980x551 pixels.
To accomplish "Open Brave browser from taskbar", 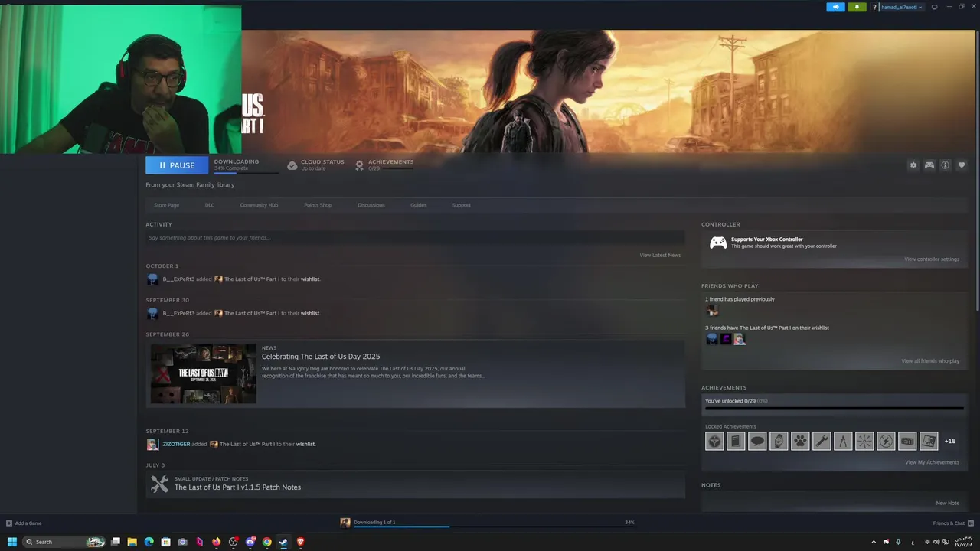I will pos(300,542).
